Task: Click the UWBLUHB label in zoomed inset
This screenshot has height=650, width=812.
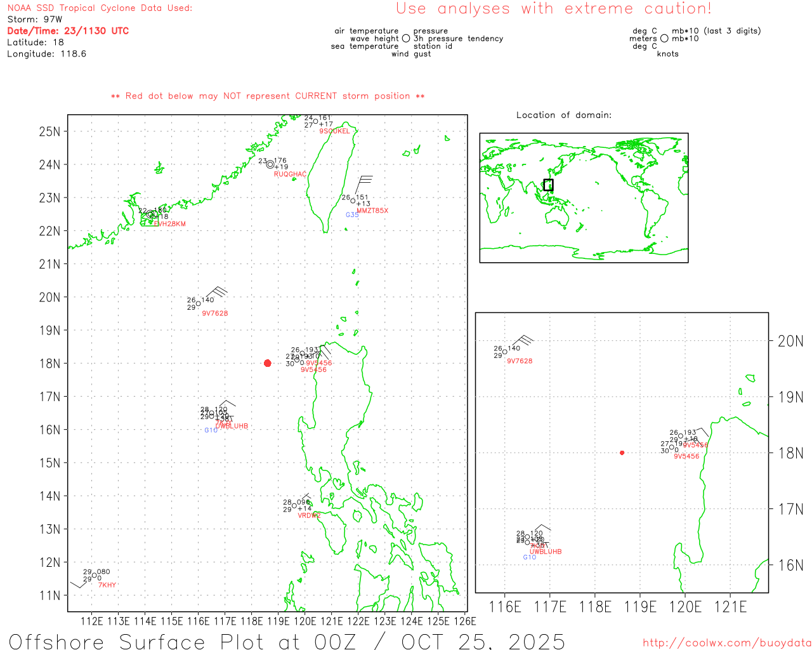Action: 546,552
